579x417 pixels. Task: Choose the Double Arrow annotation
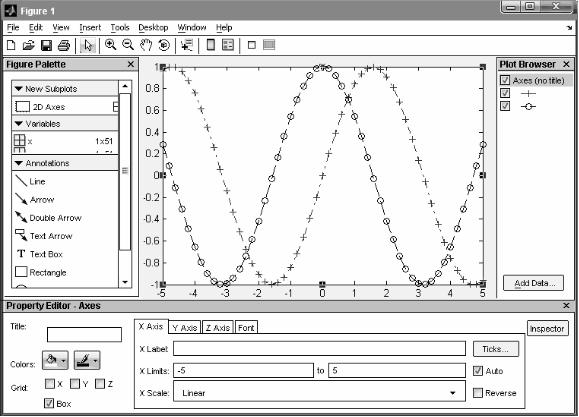[48, 218]
